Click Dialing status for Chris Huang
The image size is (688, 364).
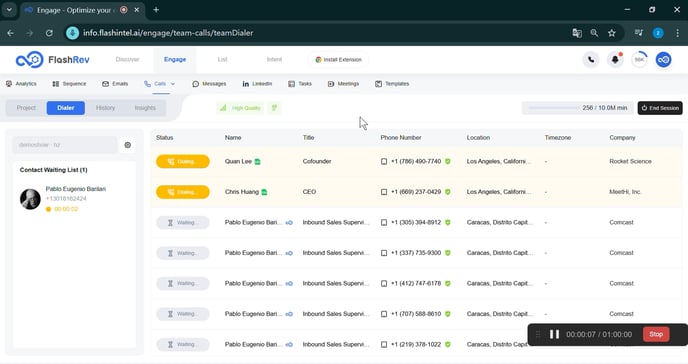(x=183, y=192)
